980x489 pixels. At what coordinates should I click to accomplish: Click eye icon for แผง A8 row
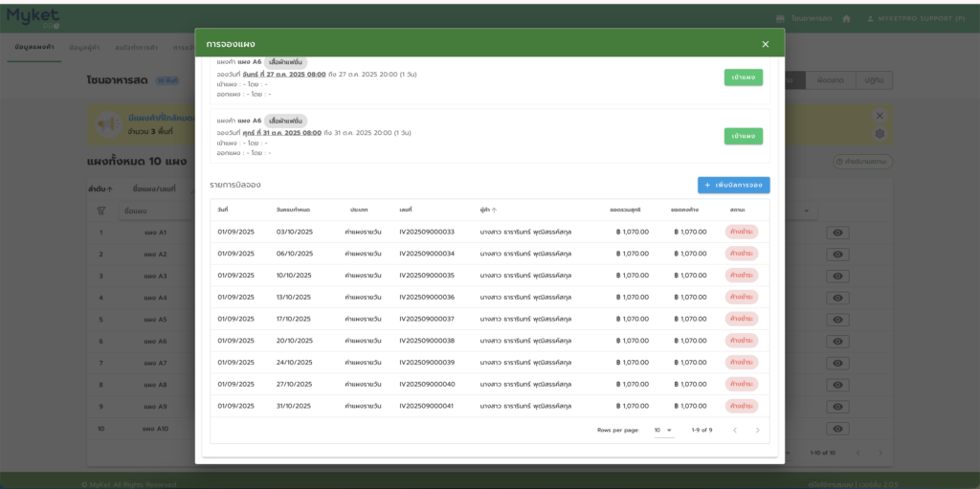tap(837, 386)
